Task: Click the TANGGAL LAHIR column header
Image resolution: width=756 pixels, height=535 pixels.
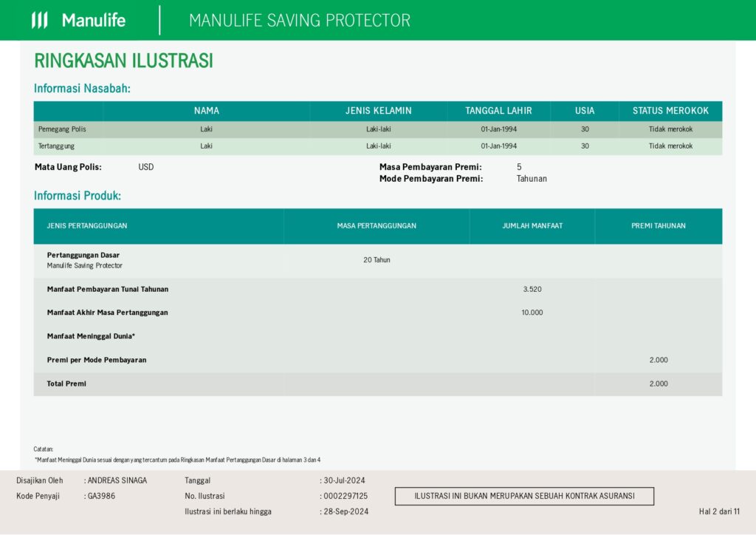Action: tap(498, 111)
